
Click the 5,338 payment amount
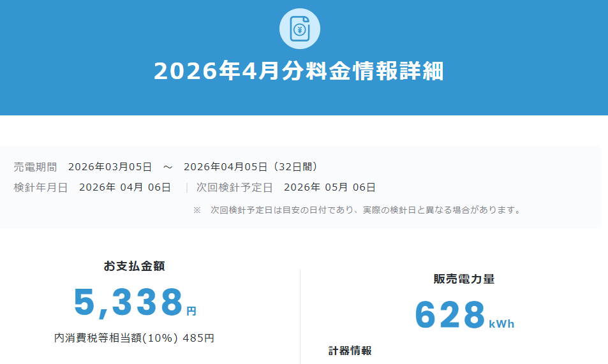128,302
